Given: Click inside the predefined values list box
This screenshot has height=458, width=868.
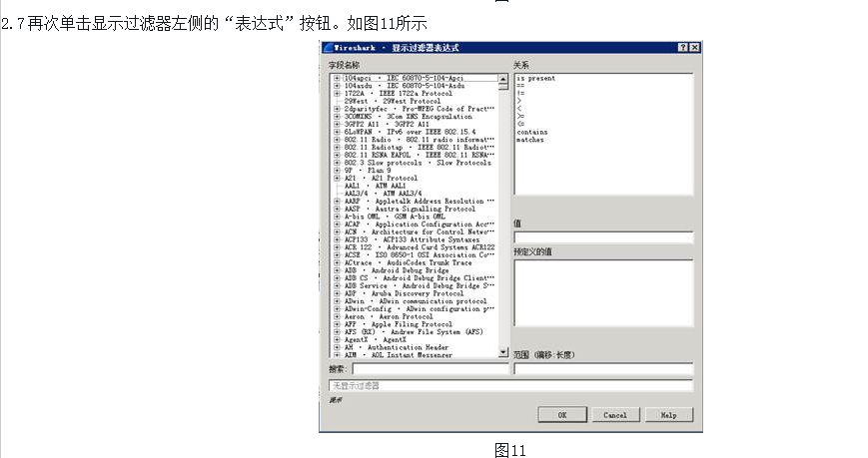Looking at the screenshot, I should [603, 292].
